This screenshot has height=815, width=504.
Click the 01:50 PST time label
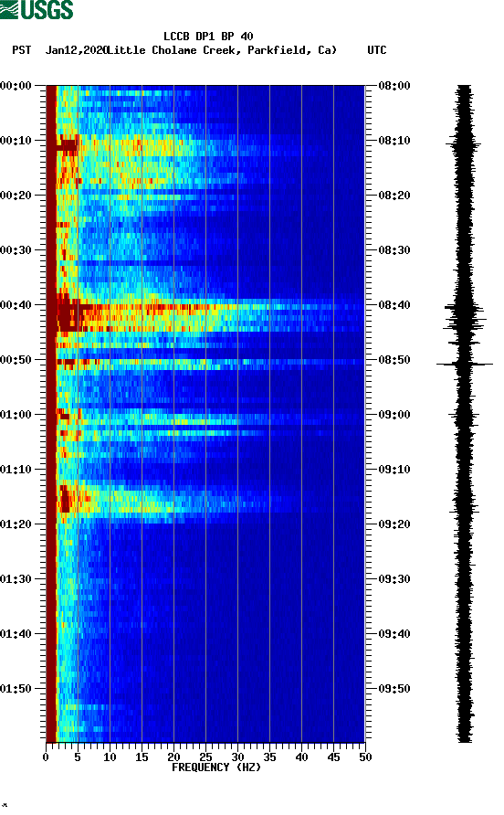click(16, 689)
